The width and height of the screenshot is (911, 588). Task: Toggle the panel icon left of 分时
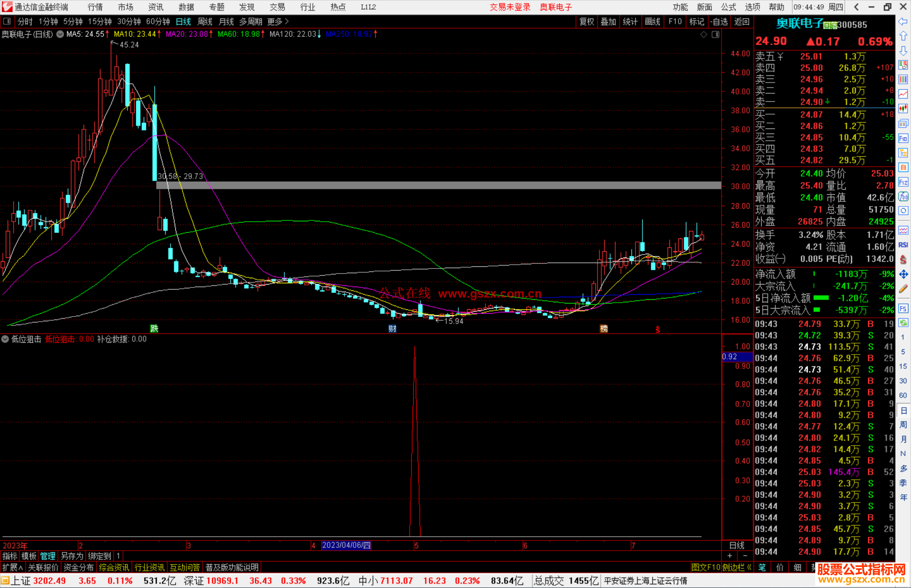click(7, 21)
